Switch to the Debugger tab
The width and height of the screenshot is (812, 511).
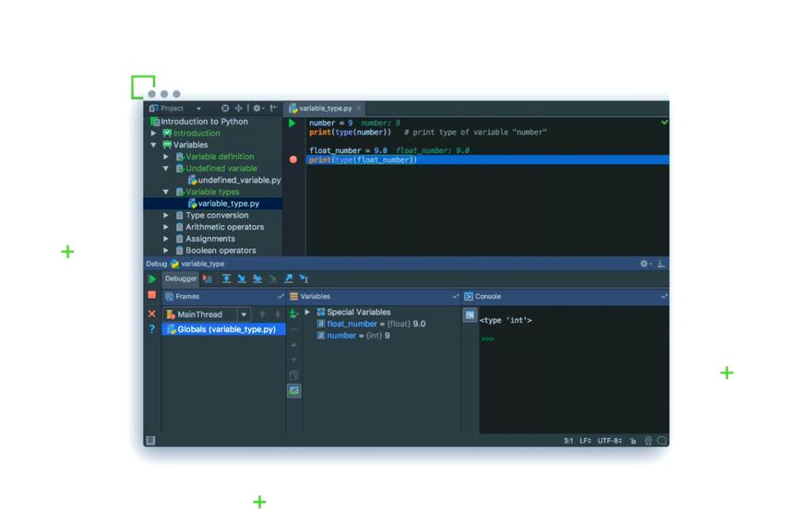coord(180,278)
